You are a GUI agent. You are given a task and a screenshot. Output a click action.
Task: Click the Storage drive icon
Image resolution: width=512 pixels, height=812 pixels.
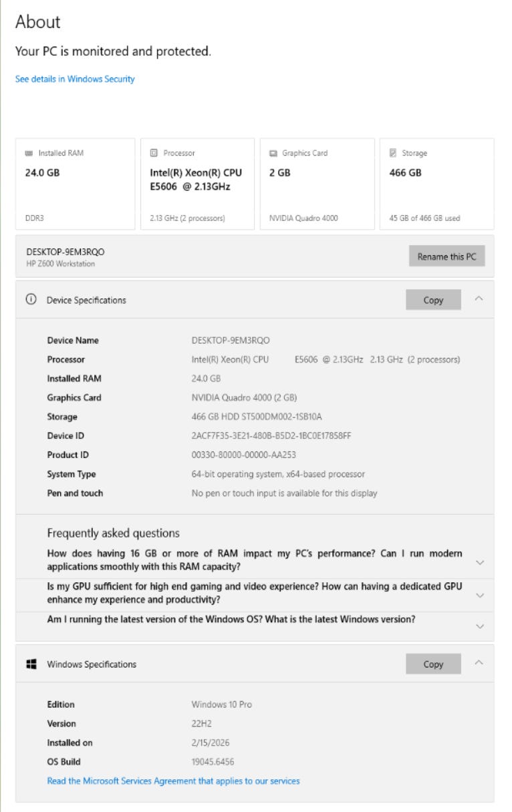click(x=393, y=153)
